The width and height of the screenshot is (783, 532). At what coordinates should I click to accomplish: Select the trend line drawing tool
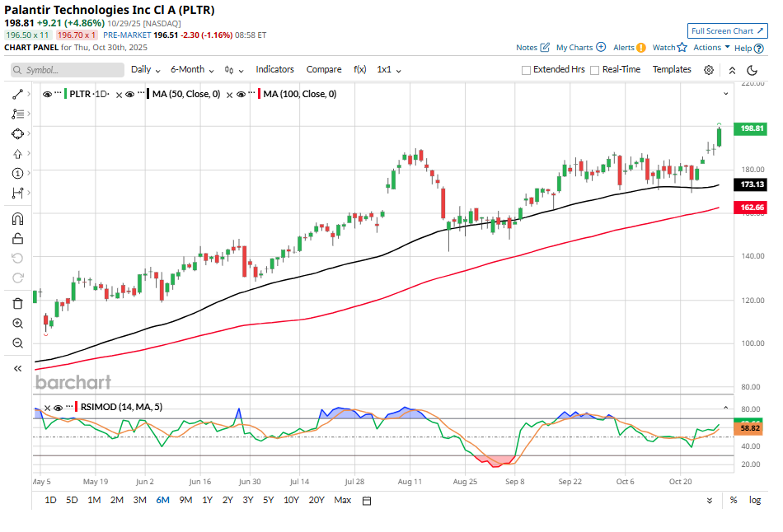[17, 94]
